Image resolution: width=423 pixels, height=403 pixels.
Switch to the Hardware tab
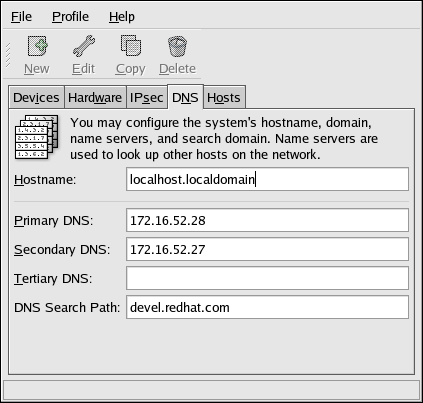(95, 98)
